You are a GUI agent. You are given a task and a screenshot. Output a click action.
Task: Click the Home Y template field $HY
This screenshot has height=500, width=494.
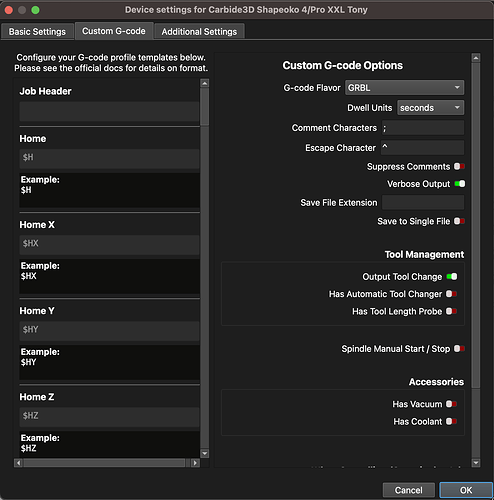[x=109, y=331]
